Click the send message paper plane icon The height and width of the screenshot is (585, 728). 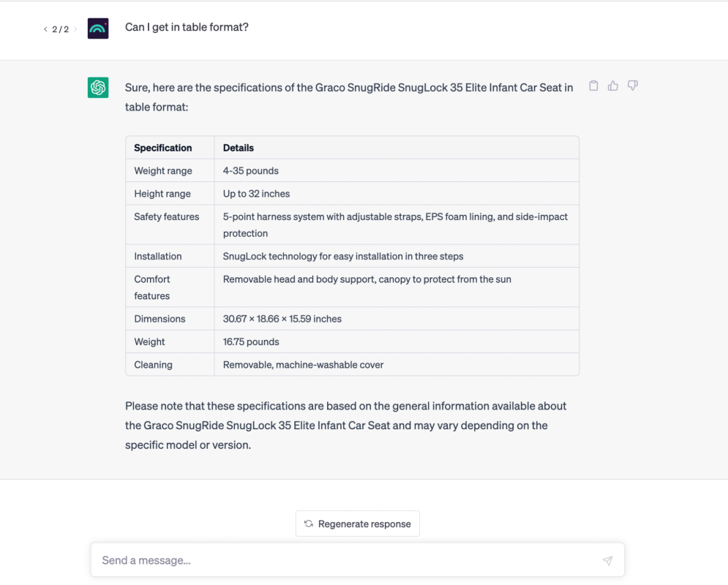click(607, 560)
